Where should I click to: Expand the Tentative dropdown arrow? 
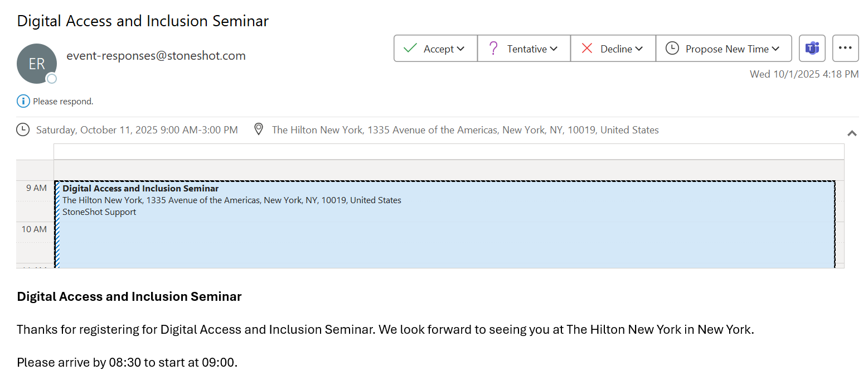tap(554, 49)
